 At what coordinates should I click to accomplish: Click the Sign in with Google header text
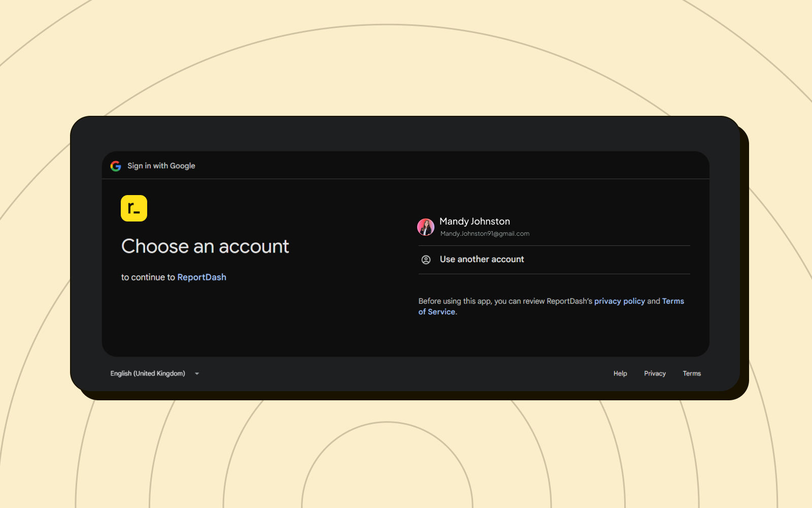[x=161, y=166]
